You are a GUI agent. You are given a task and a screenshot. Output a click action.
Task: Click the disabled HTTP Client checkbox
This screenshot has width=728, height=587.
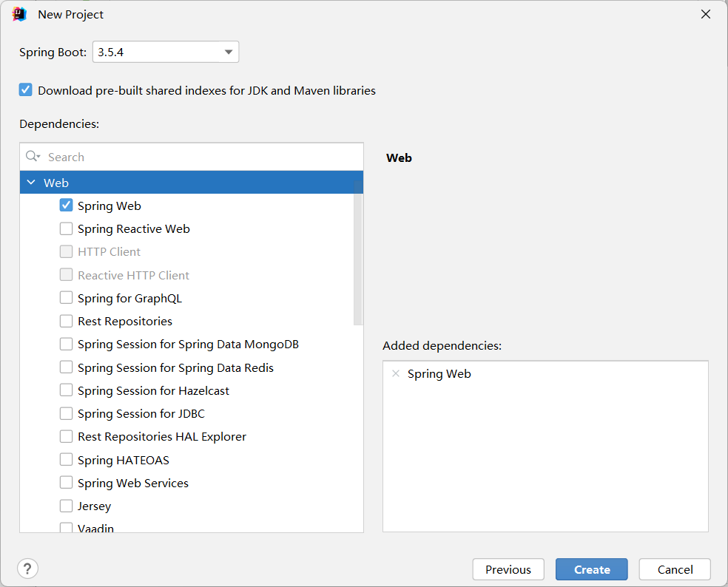pyautogui.click(x=67, y=252)
